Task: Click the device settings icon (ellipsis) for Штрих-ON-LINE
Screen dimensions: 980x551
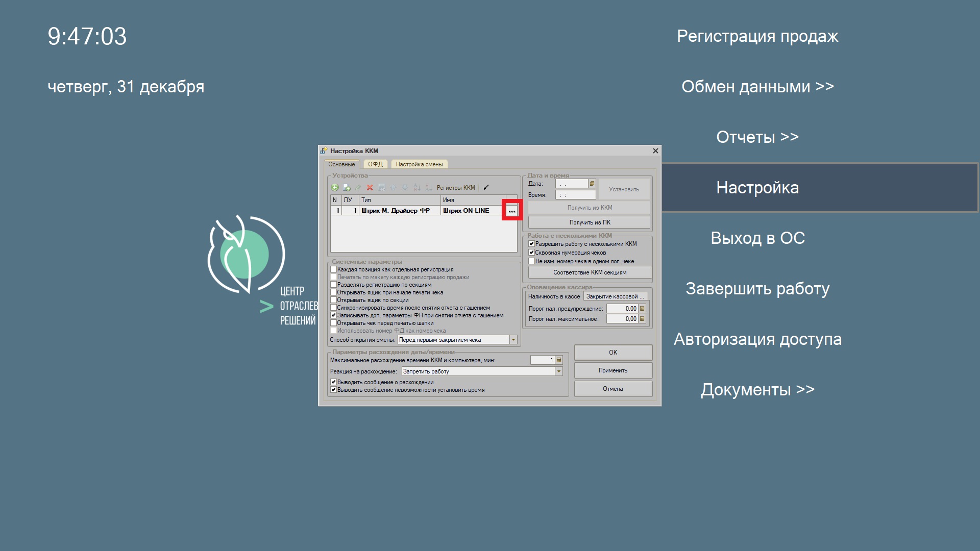Action: pos(511,210)
